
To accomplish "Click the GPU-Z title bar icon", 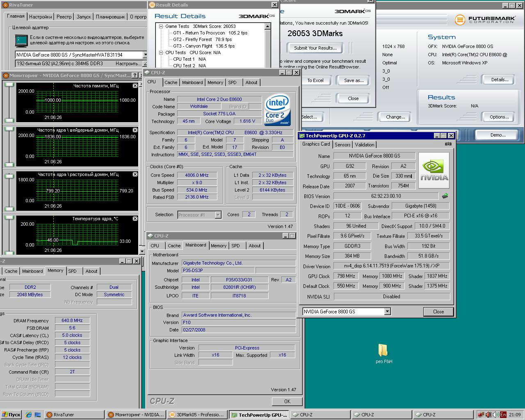I will (x=302, y=136).
